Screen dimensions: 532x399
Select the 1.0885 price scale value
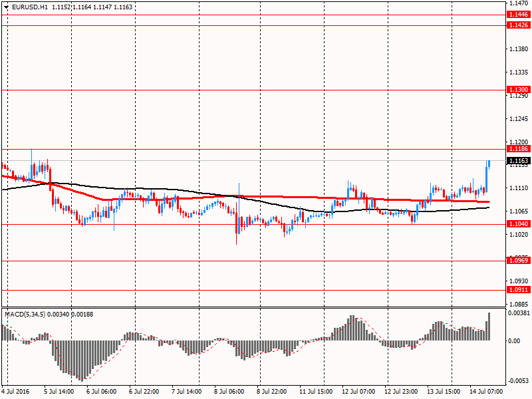pyautogui.click(x=519, y=304)
